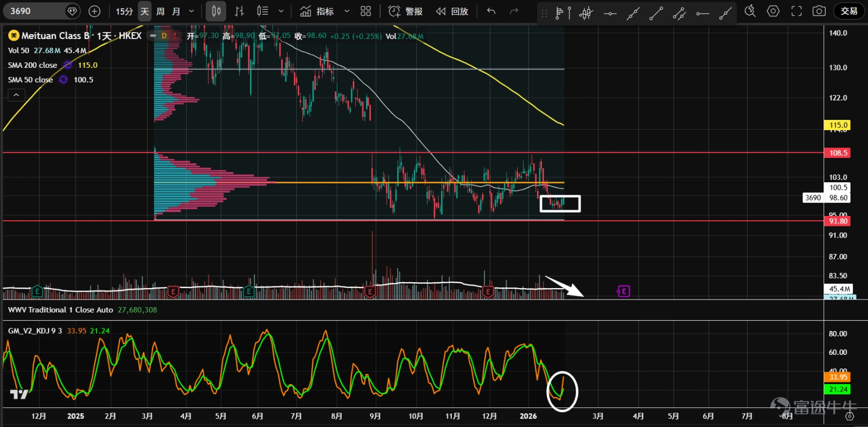Select the candlestick chart style icon

[216, 11]
